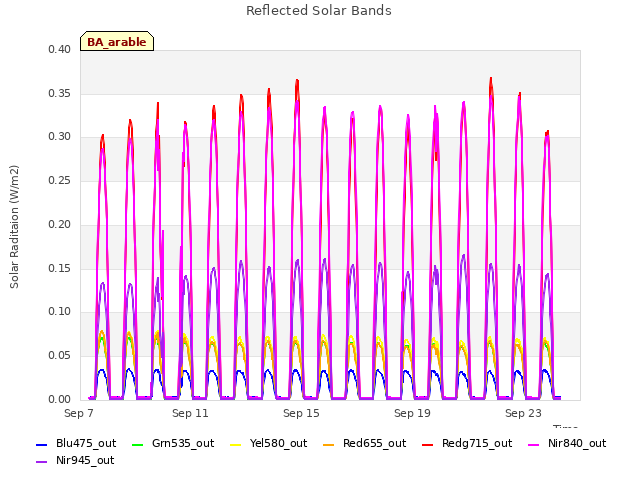
Task: Toggle the Blu475_out legend entry
Action: click(x=76, y=444)
